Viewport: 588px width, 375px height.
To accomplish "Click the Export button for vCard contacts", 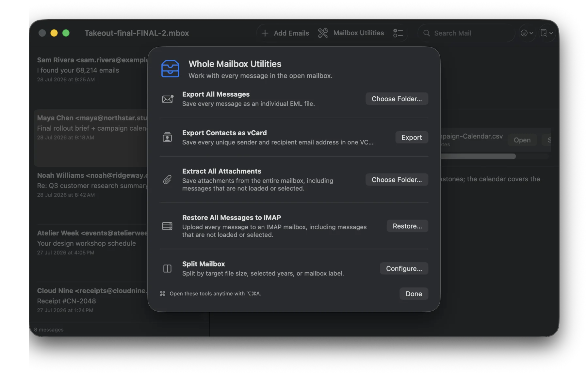I will pos(412,137).
